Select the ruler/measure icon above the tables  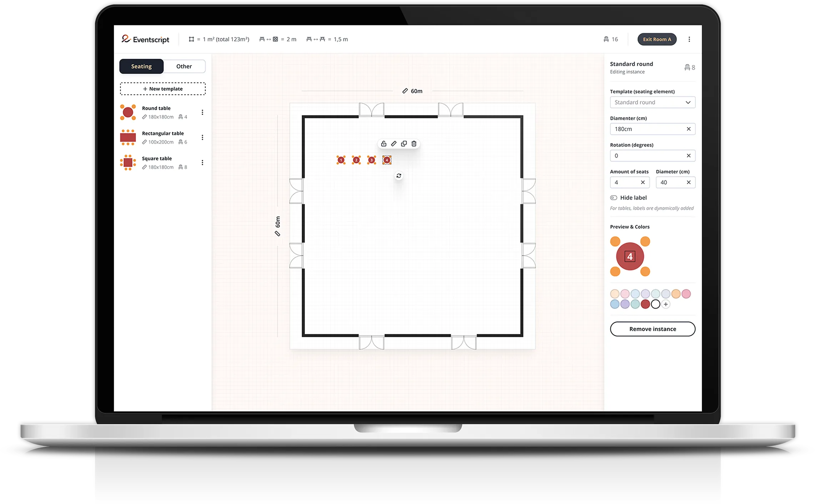click(394, 143)
